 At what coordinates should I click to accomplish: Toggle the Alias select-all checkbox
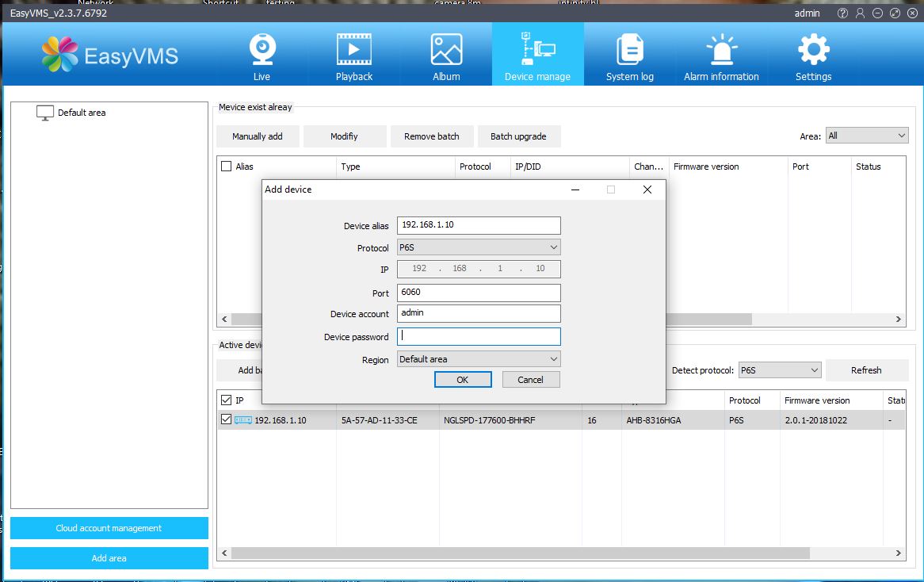tap(227, 167)
